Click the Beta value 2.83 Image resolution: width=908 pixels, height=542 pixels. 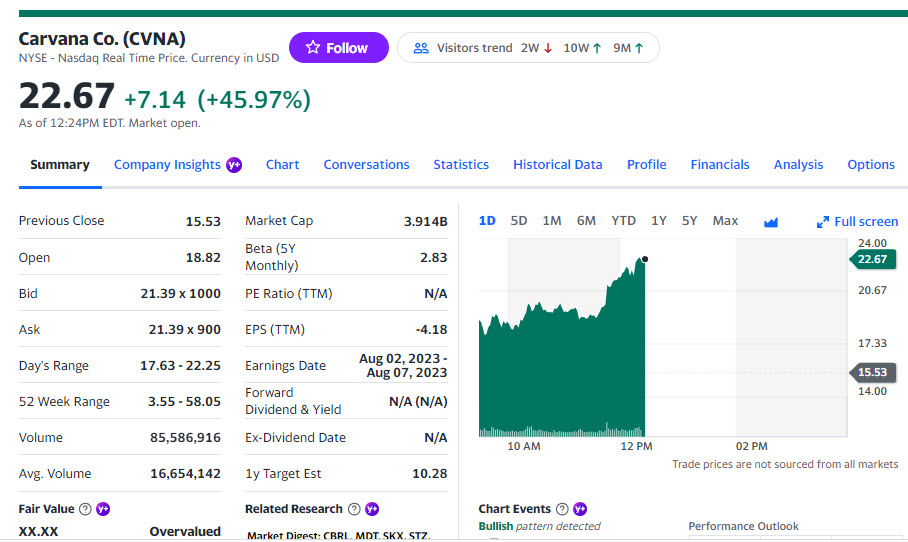[434, 258]
